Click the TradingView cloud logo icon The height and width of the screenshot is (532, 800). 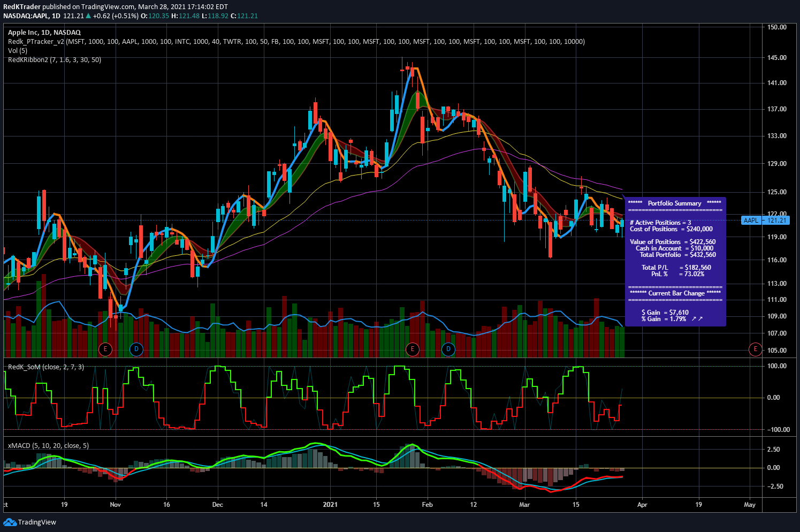10,522
